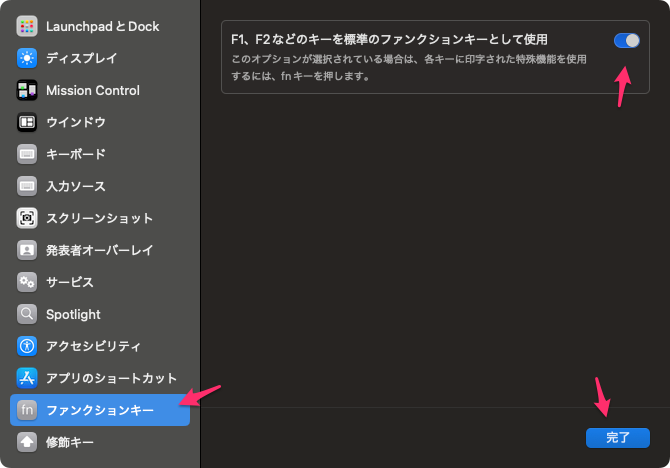Click the スクリーンショット capture icon
The width and height of the screenshot is (670, 468).
[27, 218]
